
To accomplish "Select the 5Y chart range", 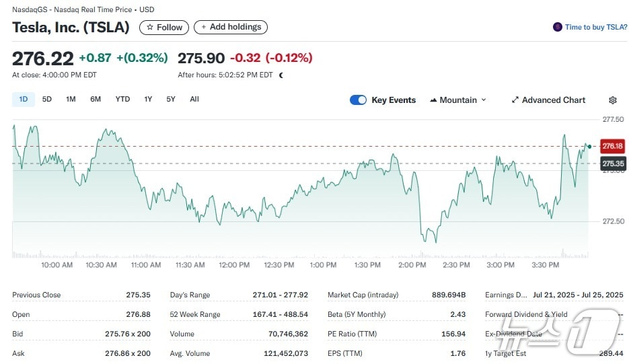I will pos(171,100).
